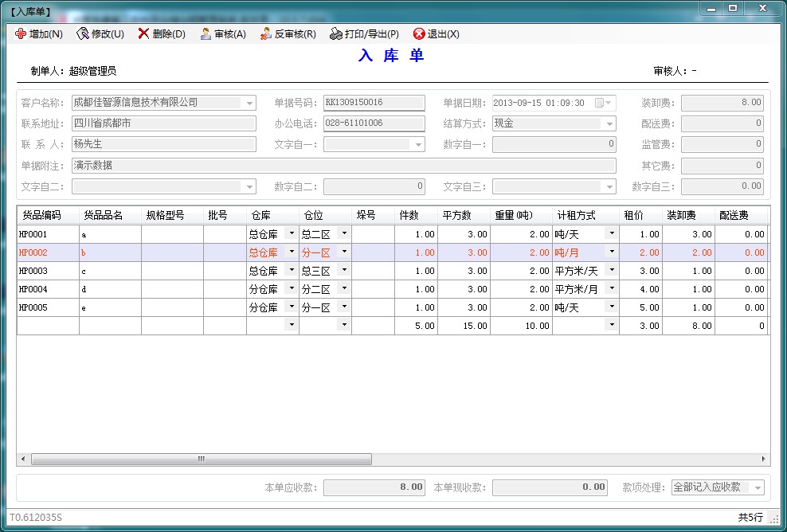Click the 货品编码 column header

click(x=48, y=216)
